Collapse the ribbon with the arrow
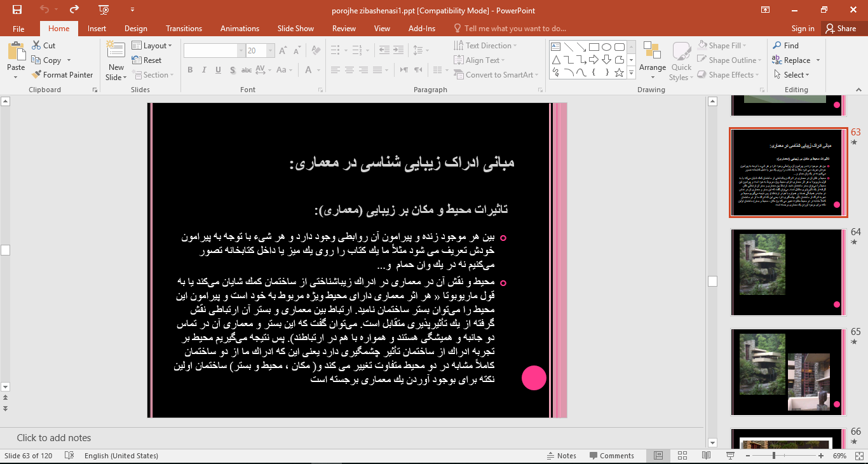This screenshot has height=464, width=868. 858,90
